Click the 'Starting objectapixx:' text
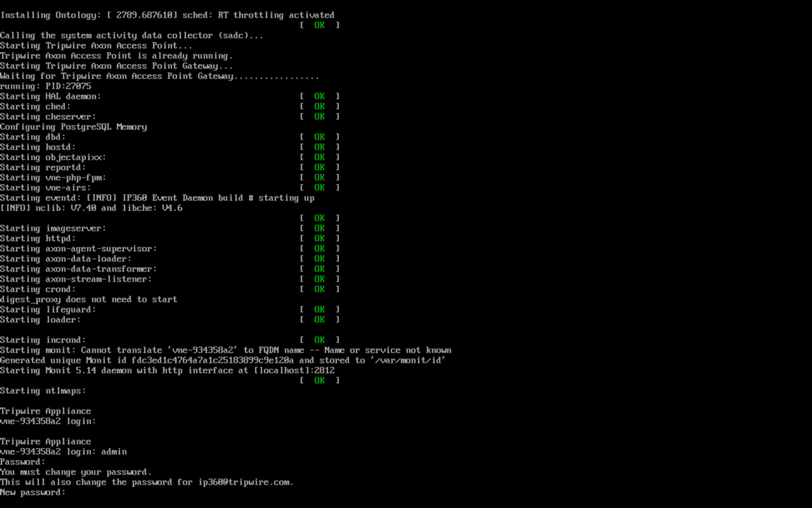 click(x=53, y=157)
